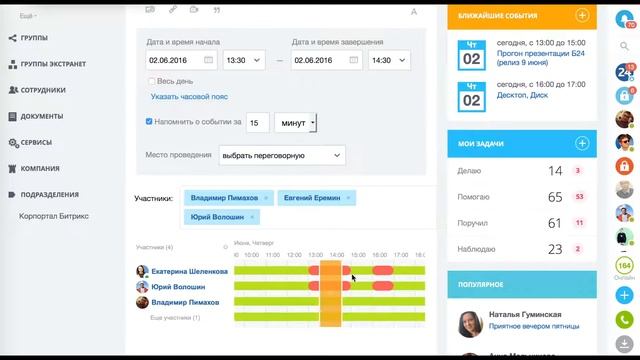Viewport: 640px width, 360px height.
Task: Enable the Весь день checkbox
Action: pyautogui.click(x=151, y=81)
